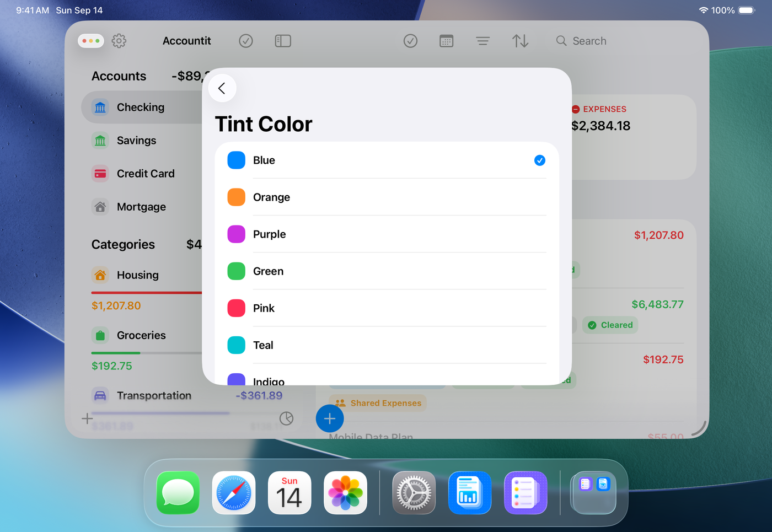Click the Search field
Viewport: 772px width, 532px height.
coord(589,41)
